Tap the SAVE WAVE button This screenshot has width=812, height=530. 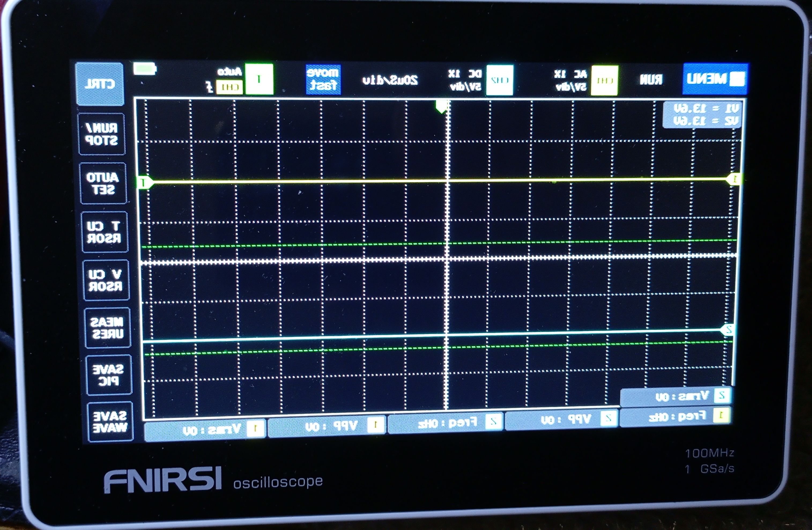(110, 422)
